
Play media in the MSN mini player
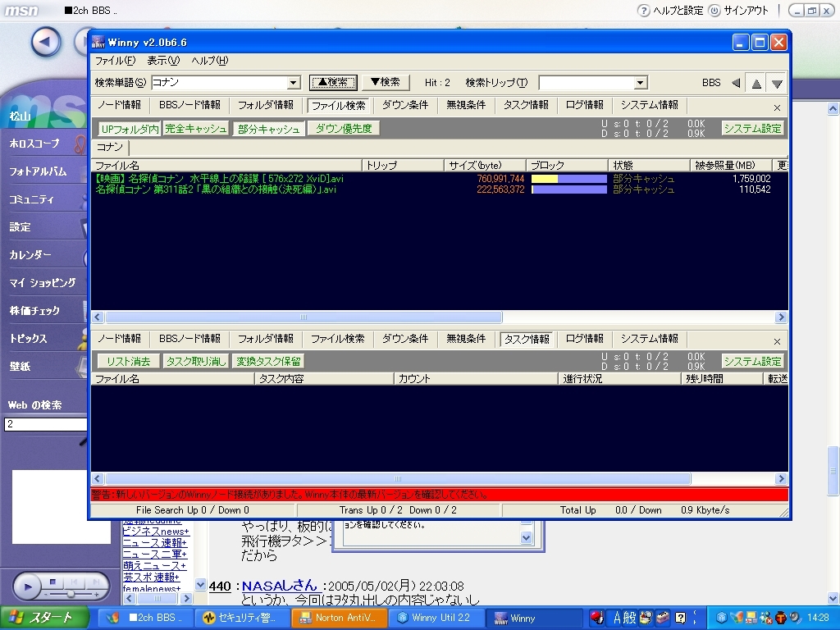coord(28,587)
